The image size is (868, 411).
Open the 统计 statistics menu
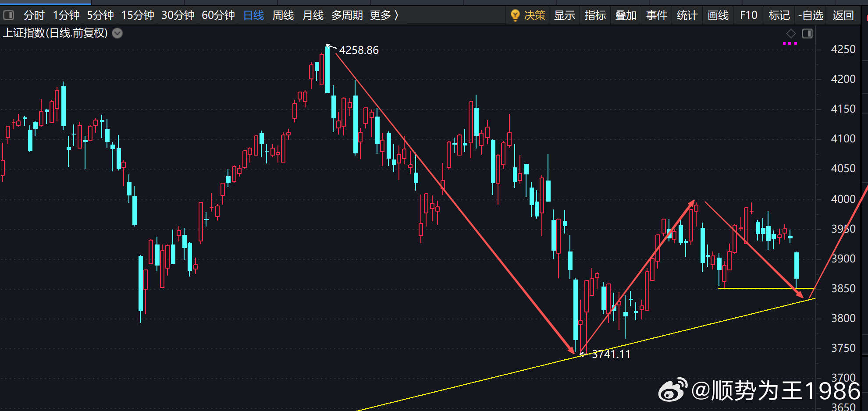pyautogui.click(x=687, y=16)
